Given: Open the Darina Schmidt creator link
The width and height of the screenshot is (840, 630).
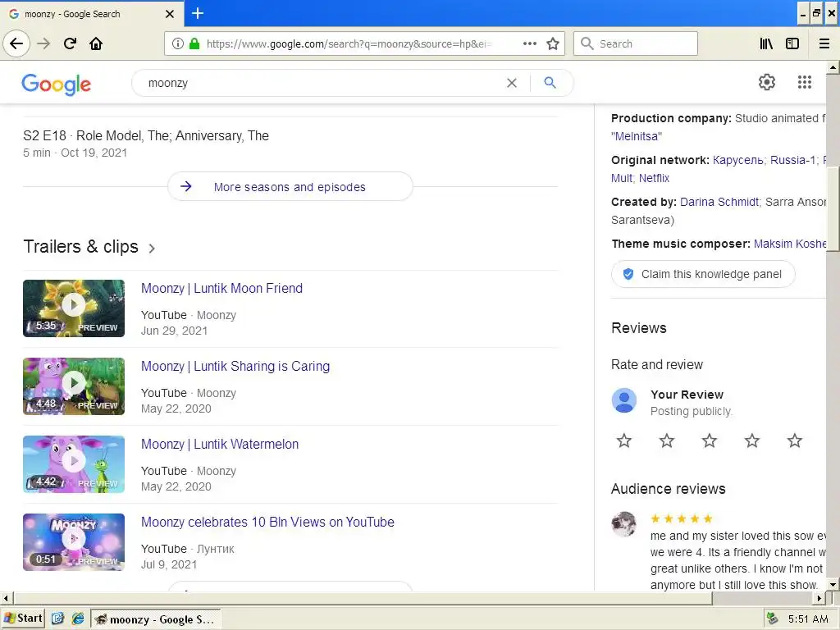Looking at the screenshot, I should (x=719, y=202).
